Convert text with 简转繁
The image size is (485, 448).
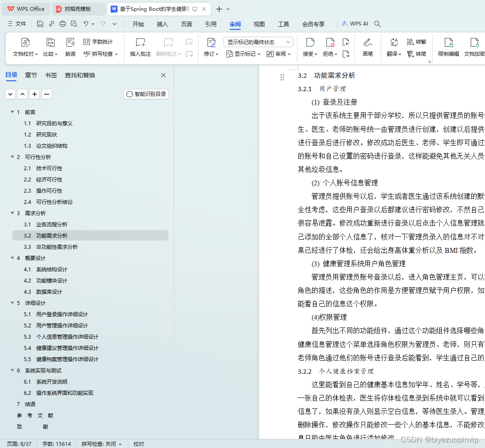coord(416,42)
